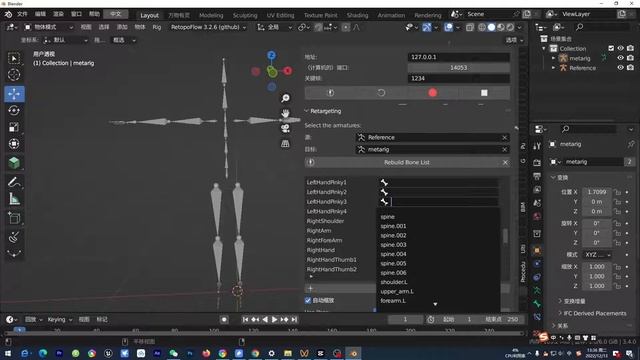
Task: Toggle auto keying record dot in timeline
Action: pos(224,320)
